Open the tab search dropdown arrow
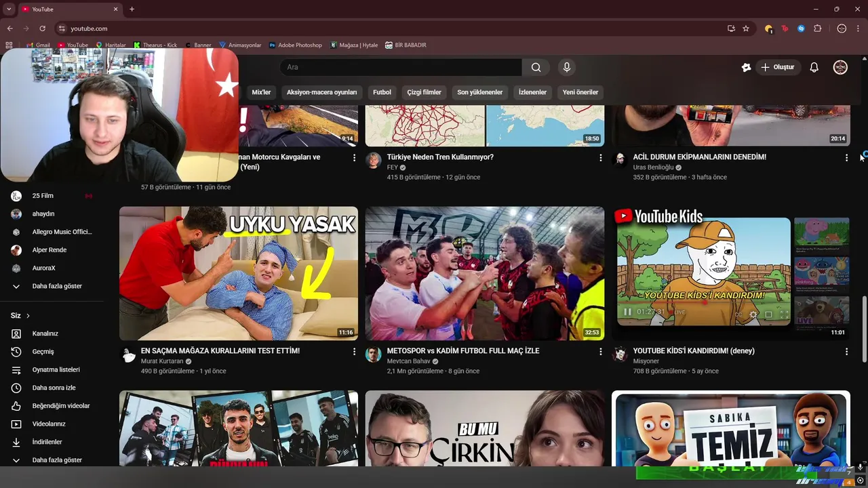The height and width of the screenshot is (488, 868). tap(9, 9)
